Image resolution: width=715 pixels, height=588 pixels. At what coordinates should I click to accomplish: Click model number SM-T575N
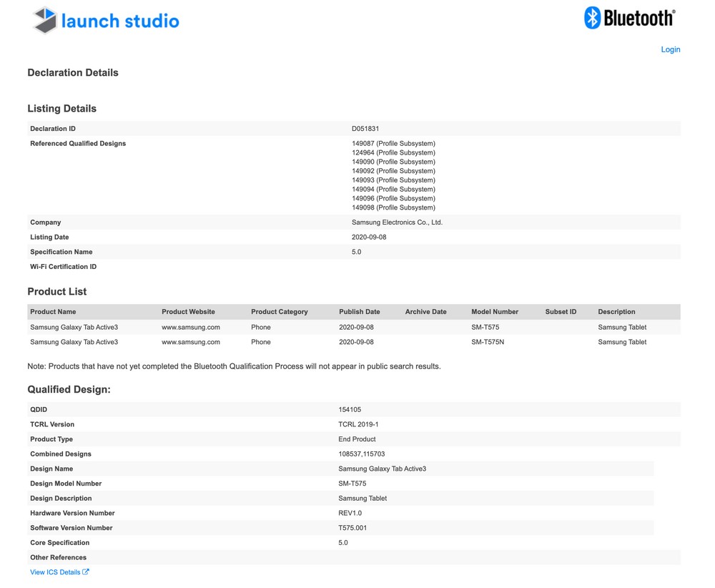coord(488,342)
